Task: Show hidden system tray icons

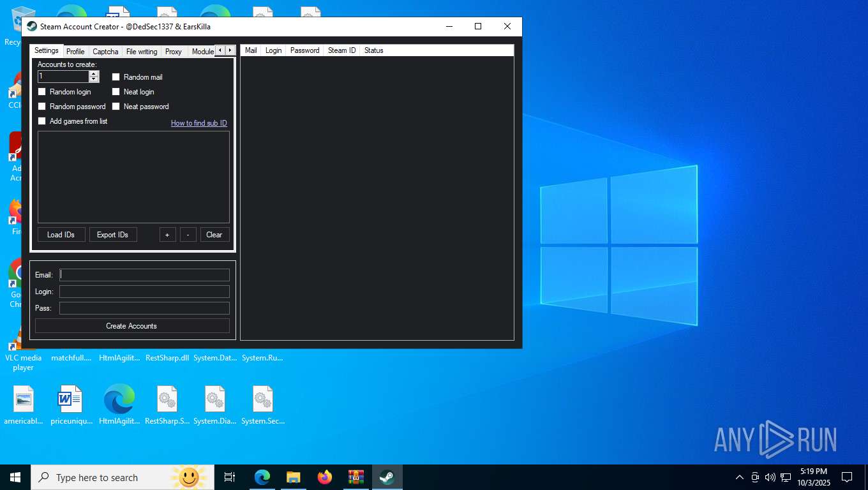Action: (x=740, y=477)
